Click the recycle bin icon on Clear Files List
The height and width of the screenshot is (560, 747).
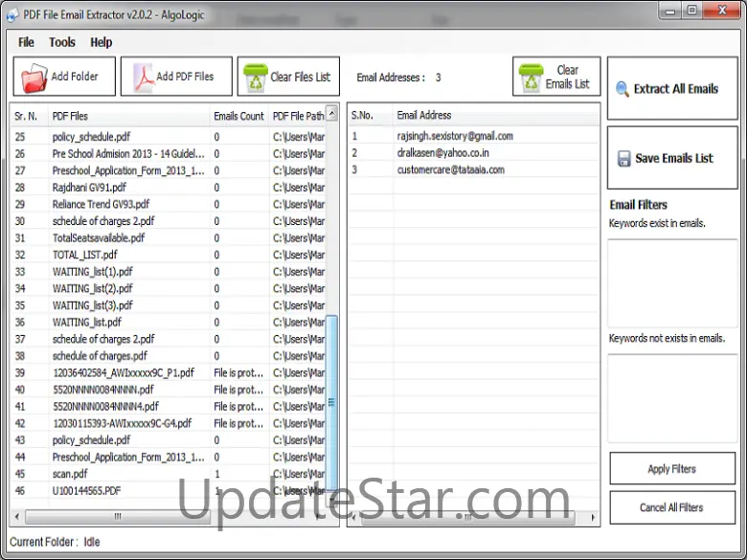(256, 78)
